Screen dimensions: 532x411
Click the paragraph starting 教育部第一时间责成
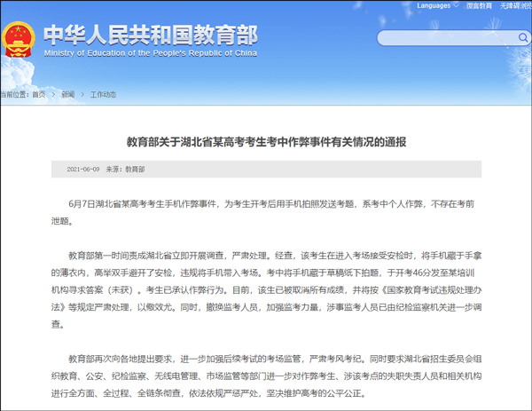click(266, 289)
